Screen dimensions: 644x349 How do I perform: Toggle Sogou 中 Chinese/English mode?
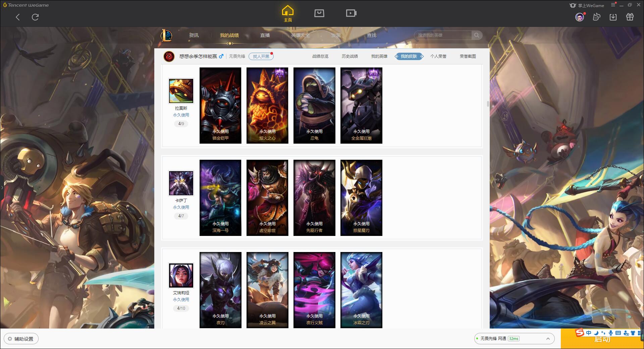pyautogui.click(x=589, y=333)
